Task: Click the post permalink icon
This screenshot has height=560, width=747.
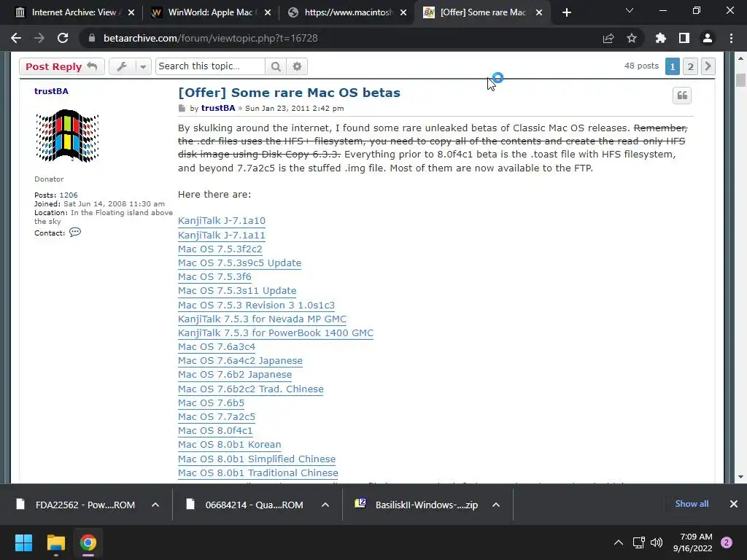Action: (x=182, y=109)
